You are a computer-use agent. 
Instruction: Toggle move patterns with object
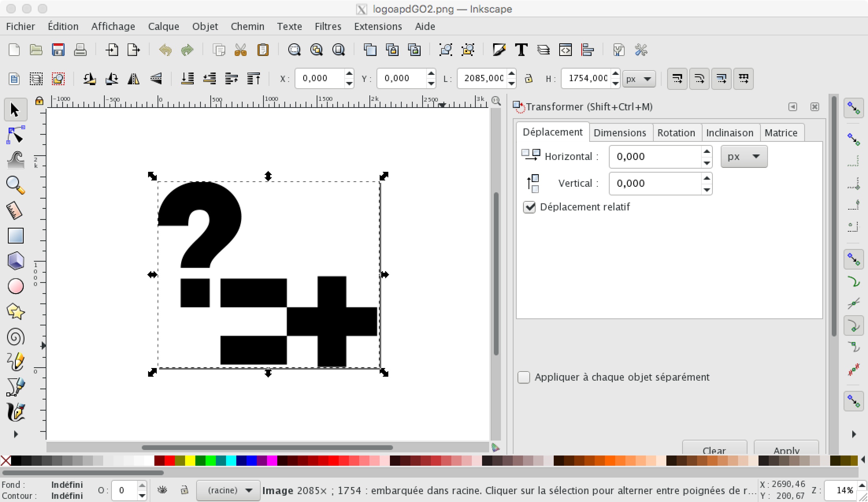tap(744, 78)
